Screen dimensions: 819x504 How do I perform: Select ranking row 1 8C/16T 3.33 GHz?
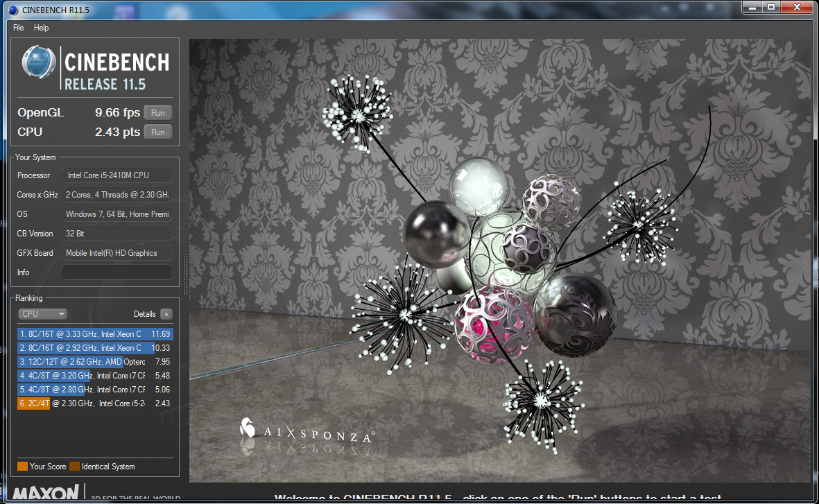click(x=95, y=333)
